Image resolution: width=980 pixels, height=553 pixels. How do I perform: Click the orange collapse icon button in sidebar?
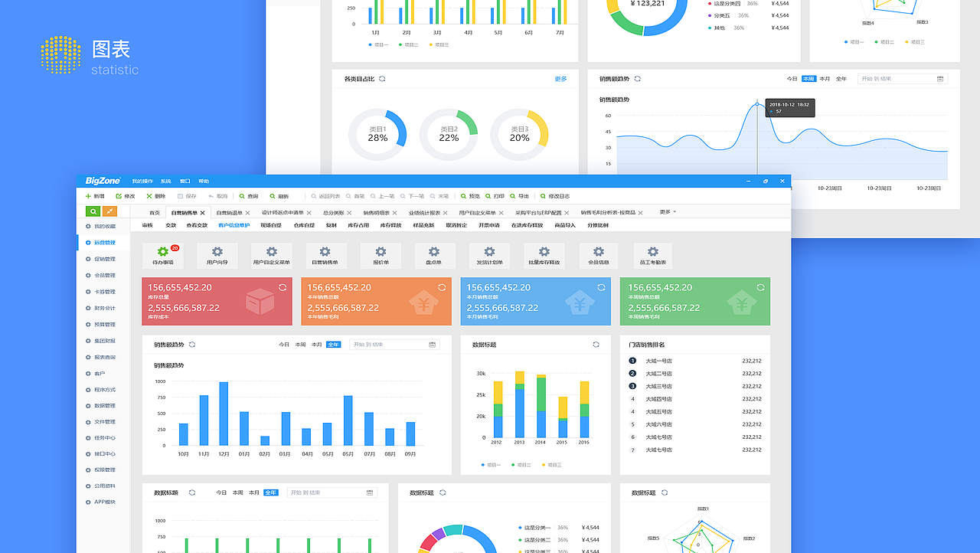click(110, 211)
